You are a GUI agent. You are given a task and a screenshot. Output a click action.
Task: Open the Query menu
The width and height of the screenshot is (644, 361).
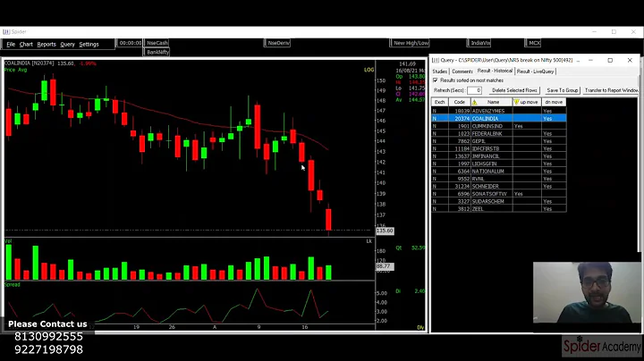[x=67, y=45]
